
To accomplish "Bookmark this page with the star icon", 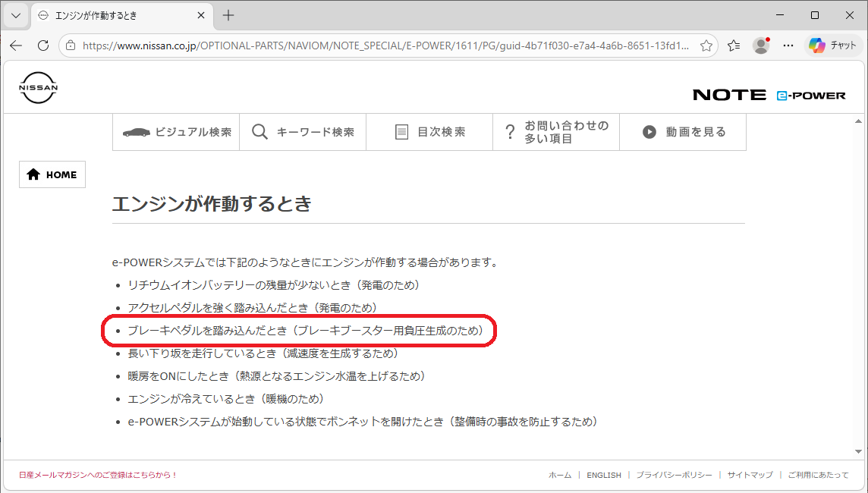I will click(706, 46).
